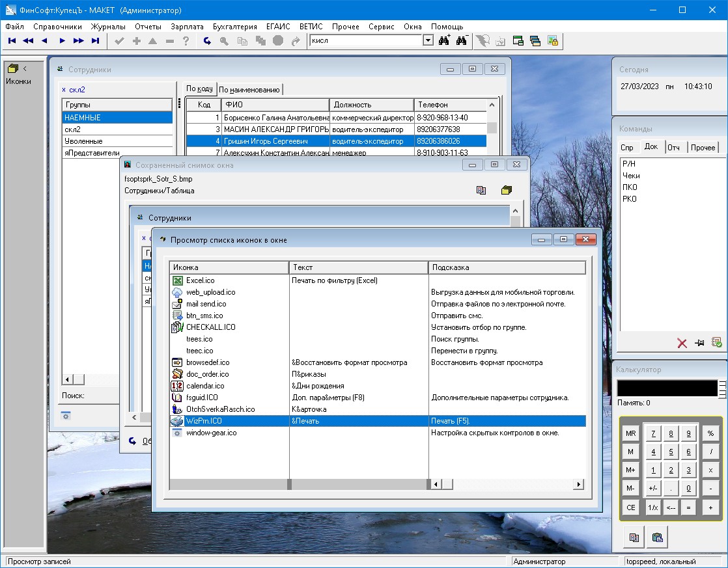Click copy icon in saved snapshot window
728x568 pixels.
pos(481,191)
